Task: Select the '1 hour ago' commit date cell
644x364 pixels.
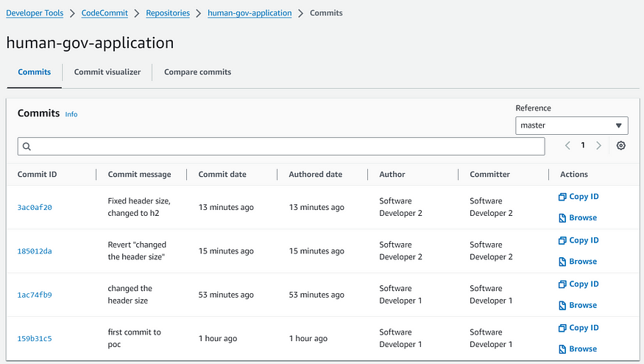Action: pos(218,338)
